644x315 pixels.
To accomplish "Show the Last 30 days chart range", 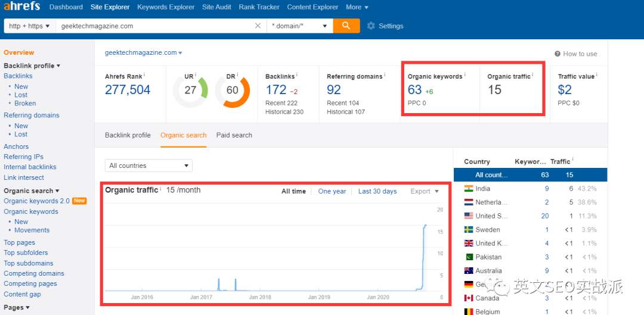I will point(377,191).
